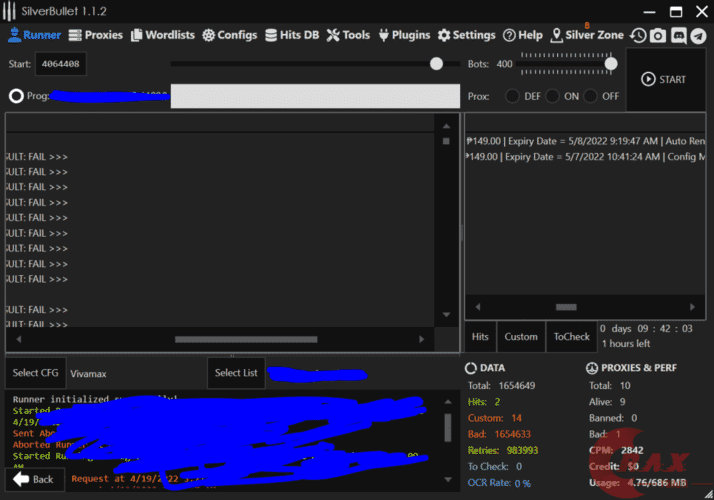Click the Select List button

pos(236,373)
